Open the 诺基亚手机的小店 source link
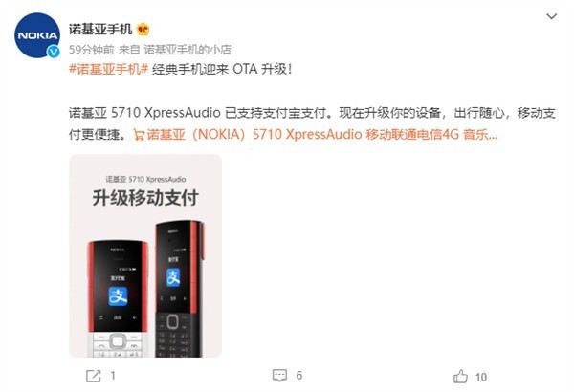This screenshot has height=392, width=574. [188, 50]
